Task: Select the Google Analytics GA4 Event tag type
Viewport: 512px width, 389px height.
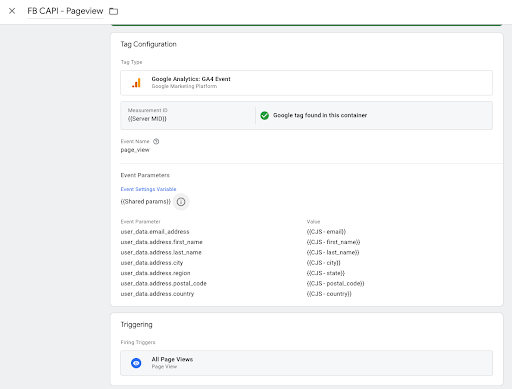Action: coord(306,83)
